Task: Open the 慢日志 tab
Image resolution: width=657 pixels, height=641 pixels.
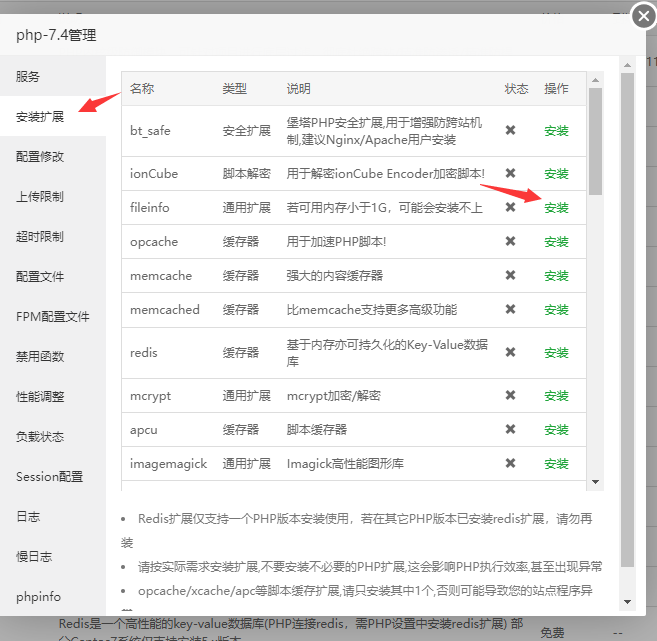Action: click(x=53, y=556)
